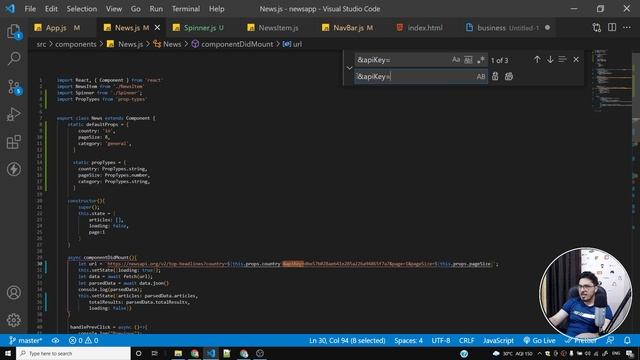Click the components breadcrumb segment
Screen dimensions: 640x360
[76, 44]
